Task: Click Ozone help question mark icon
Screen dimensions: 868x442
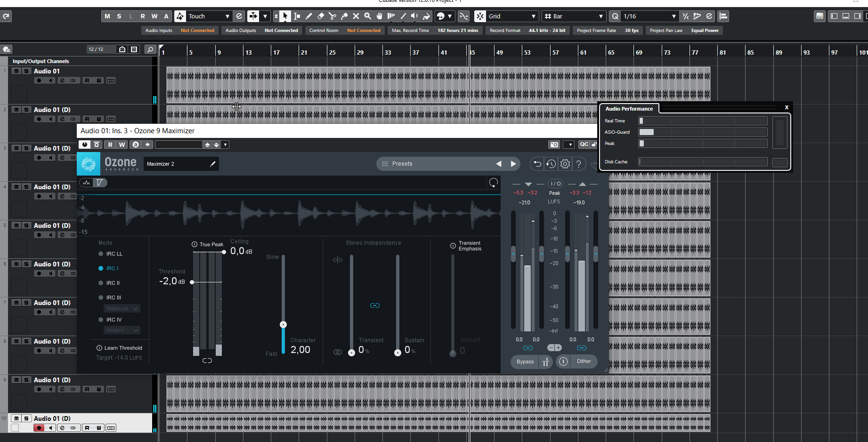Action: (579, 164)
